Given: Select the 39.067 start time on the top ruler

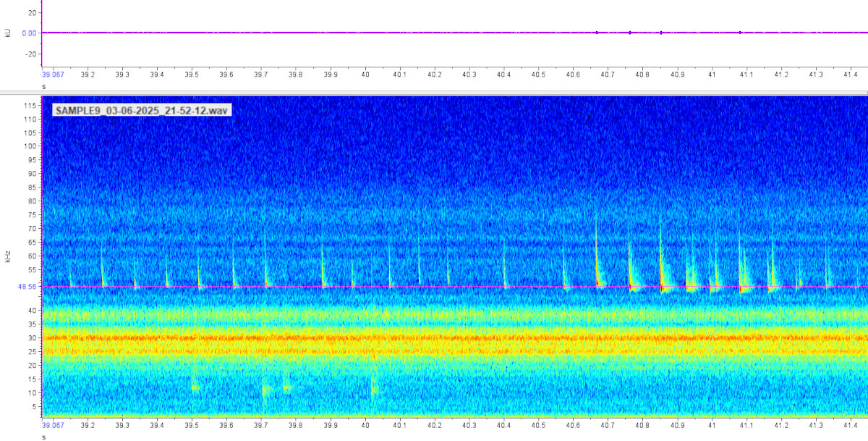Looking at the screenshot, I should (x=54, y=75).
